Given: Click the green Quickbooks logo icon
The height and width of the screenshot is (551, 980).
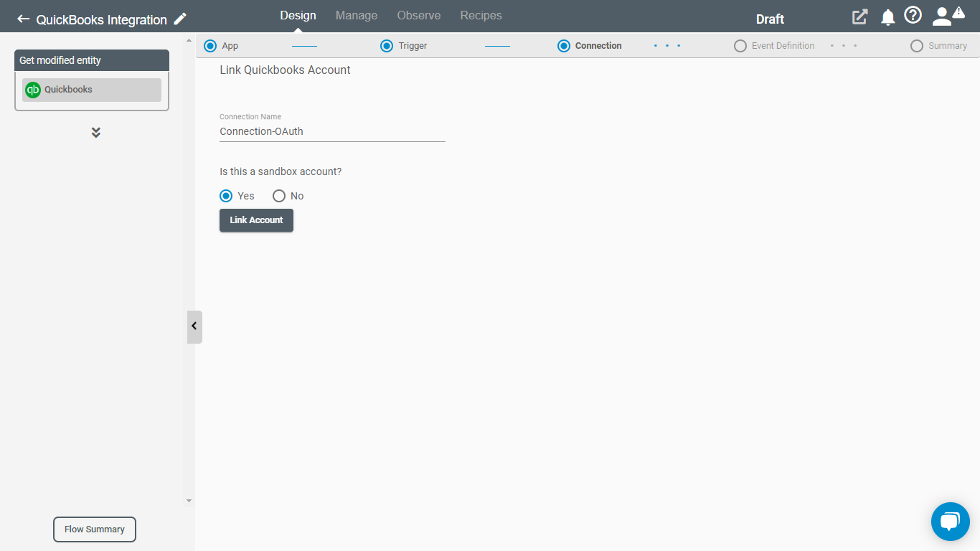Looking at the screenshot, I should [33, 90].
